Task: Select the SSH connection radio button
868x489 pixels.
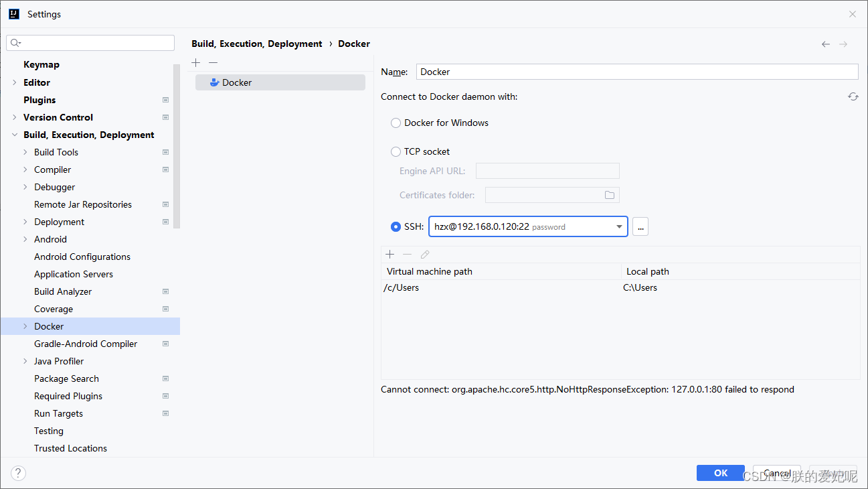Action: pyautogui.click(x=396, y=226)
